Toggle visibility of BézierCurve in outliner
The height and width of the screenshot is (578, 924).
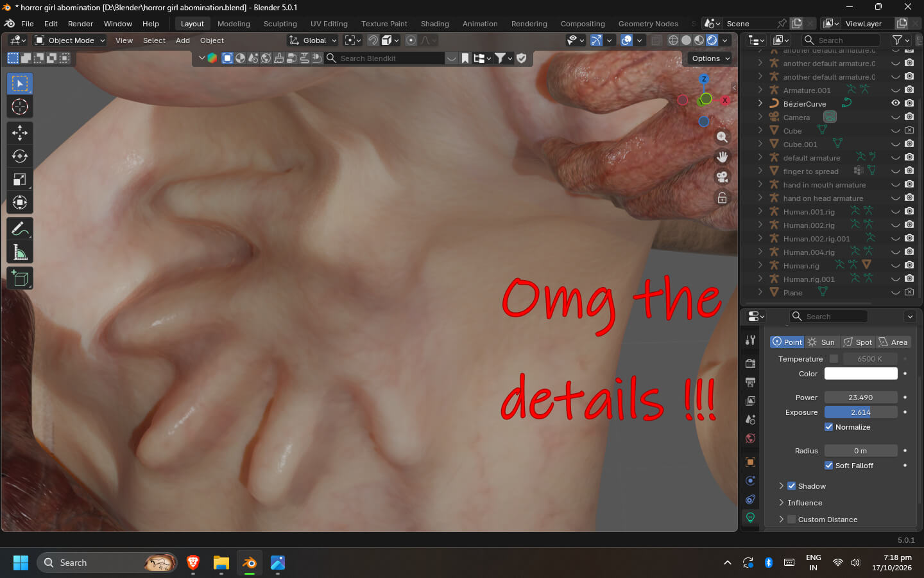pyautogui.click(x=896, y=103)
